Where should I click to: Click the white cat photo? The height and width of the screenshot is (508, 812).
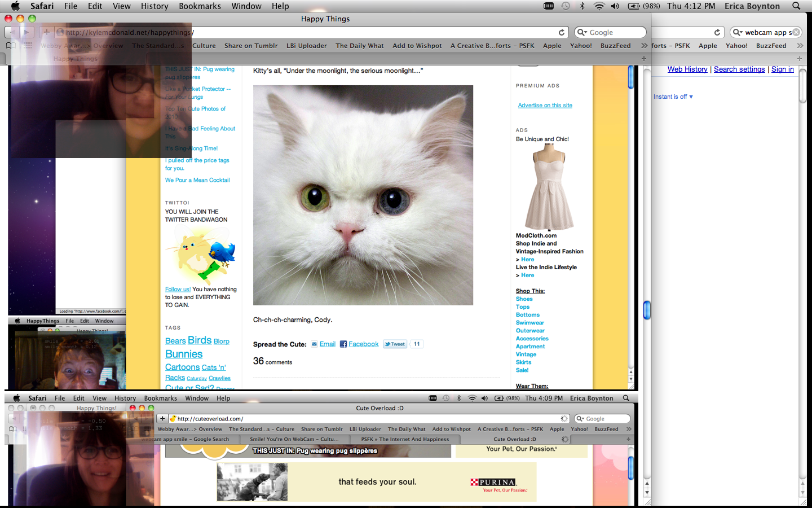(x=363, y=195)
